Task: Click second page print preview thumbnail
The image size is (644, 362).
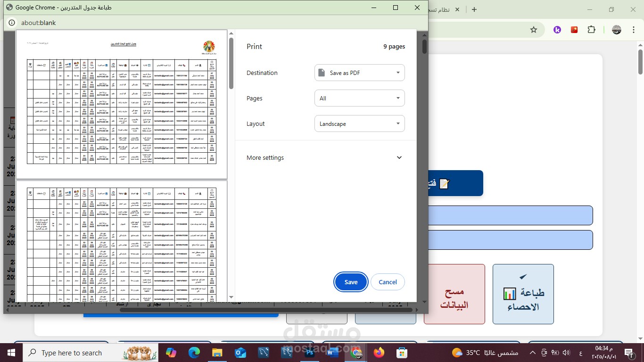Action: point(122,241)
